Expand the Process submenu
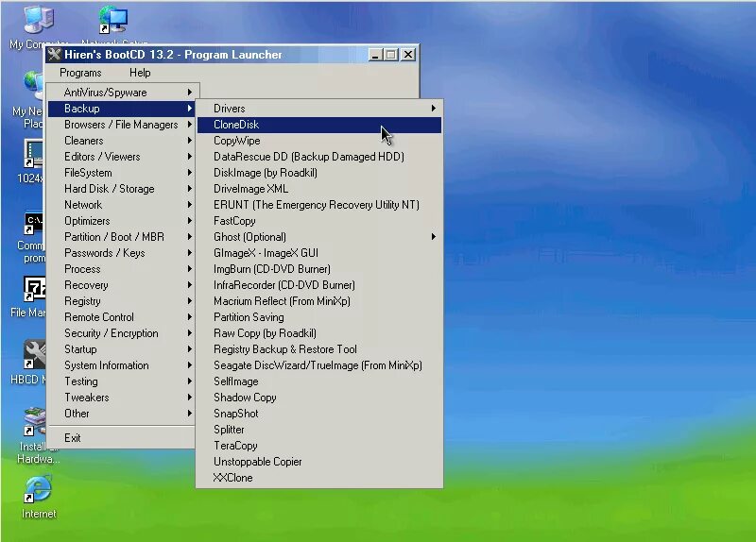 tap(123, 269)
